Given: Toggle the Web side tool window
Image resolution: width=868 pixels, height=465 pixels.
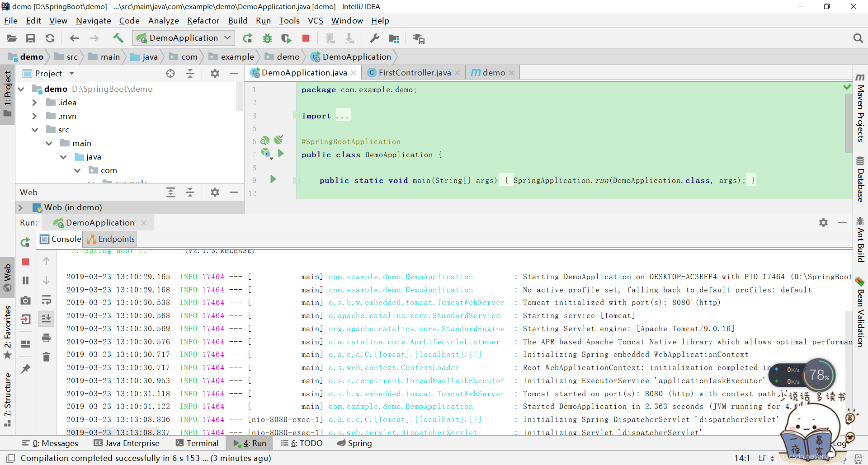Looking at the screenshot, I should (x=7, y=277).
